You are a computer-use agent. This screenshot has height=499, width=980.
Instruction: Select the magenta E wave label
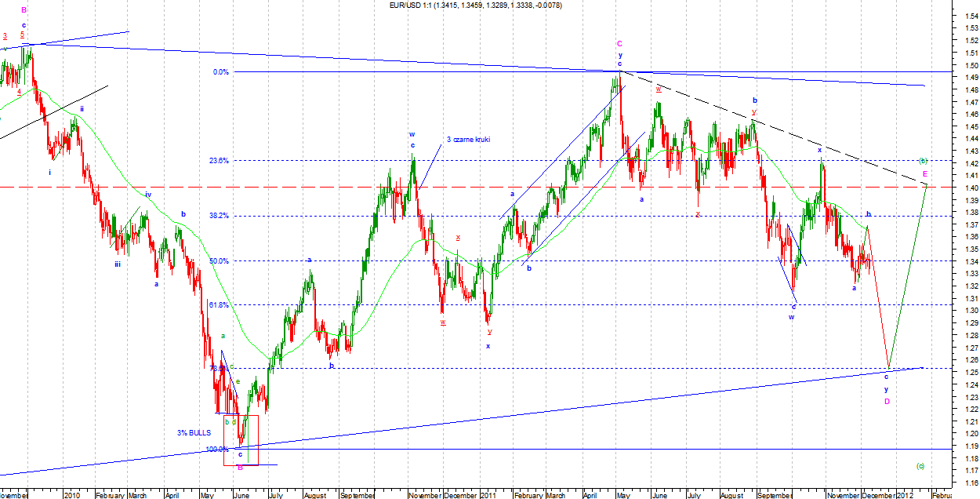click(925, 173)
